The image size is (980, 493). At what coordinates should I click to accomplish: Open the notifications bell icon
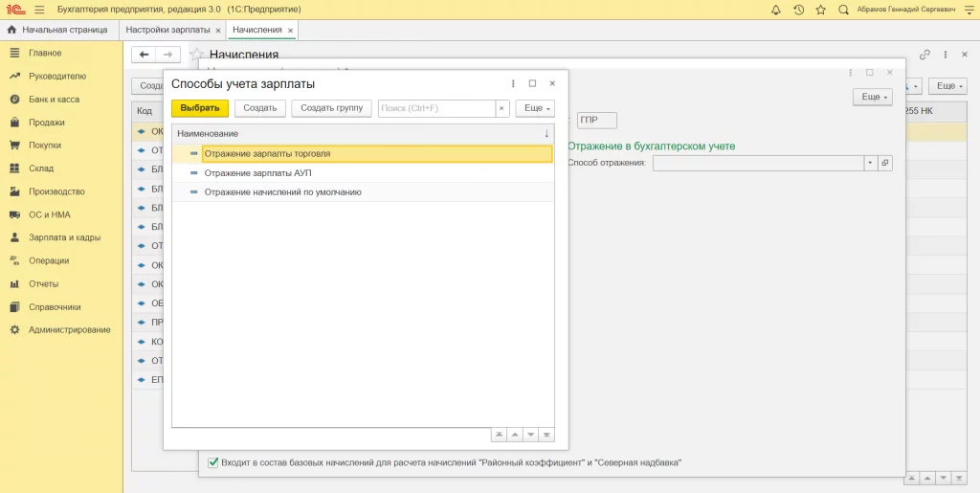coord(775,10)
